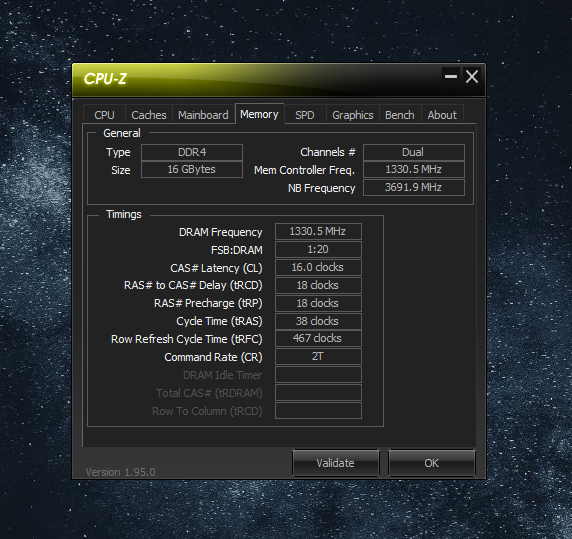This screenshot has height=539, width=572.
Task: Click the "FSB:DRAM" label
Action: click(x=237, y=250)
